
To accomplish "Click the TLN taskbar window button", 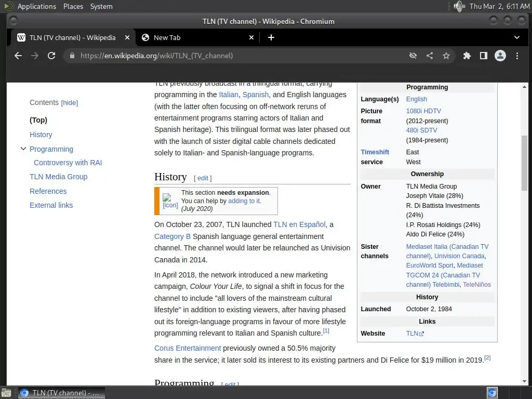I will 61,393.
